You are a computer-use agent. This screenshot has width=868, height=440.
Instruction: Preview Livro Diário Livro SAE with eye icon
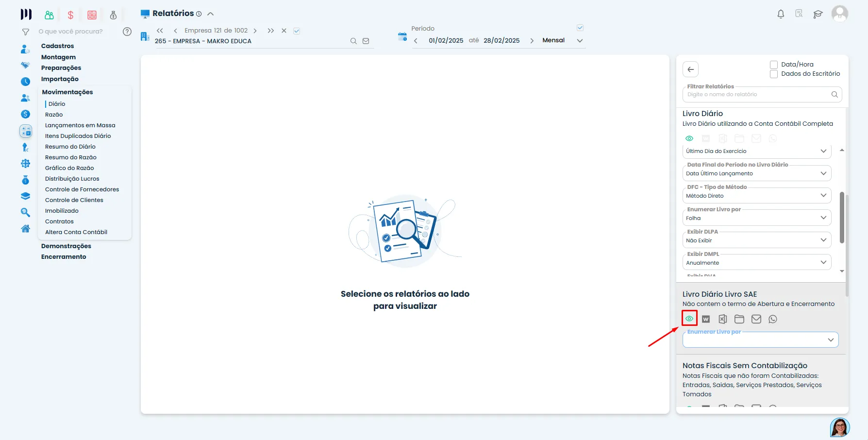689,319
